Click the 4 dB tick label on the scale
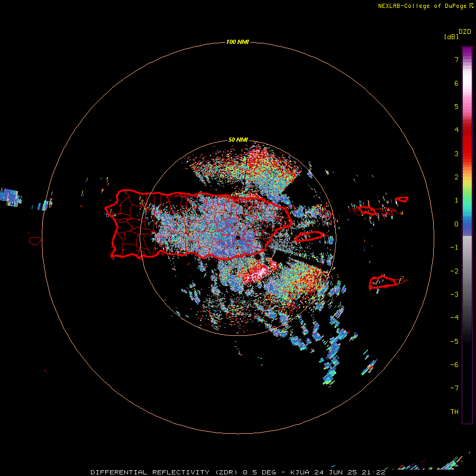Screen dimensions: 476x476 (456, 130)
